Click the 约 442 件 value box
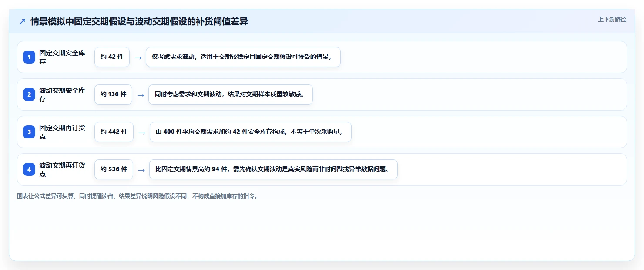Image resolution: width=644 pixels, height=270 pixels. [x=114, y=132]
